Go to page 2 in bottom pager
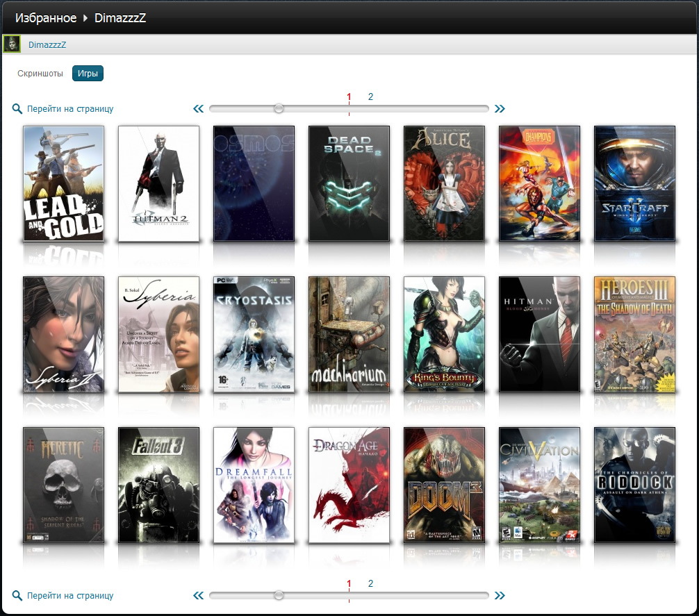 [x=370, y=583]
